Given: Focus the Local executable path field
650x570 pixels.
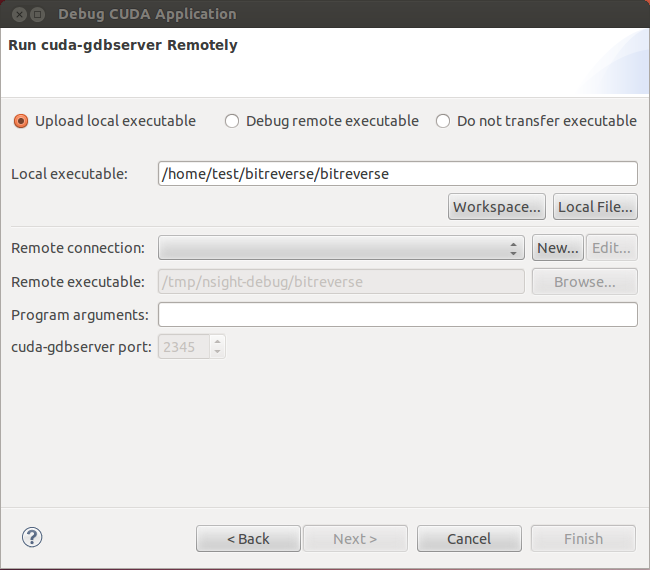Looking at the screenshot, I should 397,174.
